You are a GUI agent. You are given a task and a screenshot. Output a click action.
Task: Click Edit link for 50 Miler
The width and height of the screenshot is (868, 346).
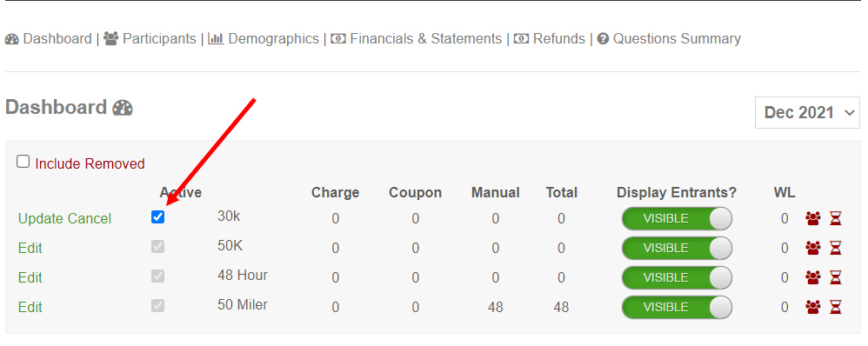30,307
